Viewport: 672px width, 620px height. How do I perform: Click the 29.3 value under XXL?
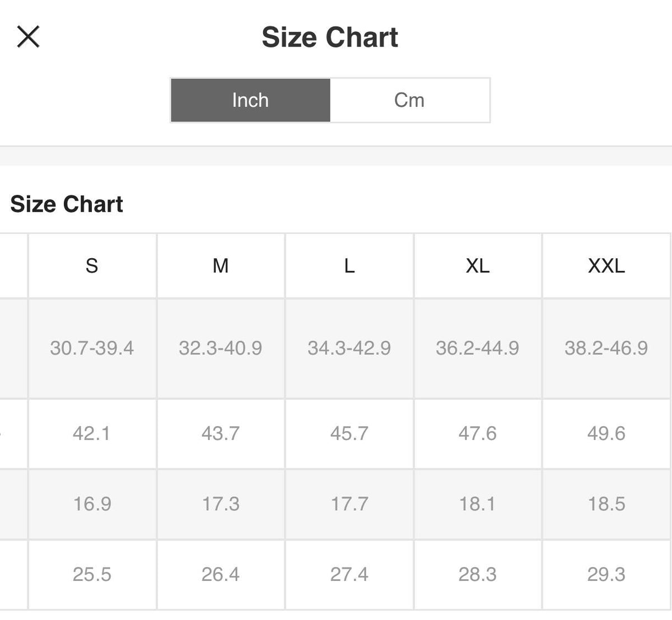coord(606,575)
